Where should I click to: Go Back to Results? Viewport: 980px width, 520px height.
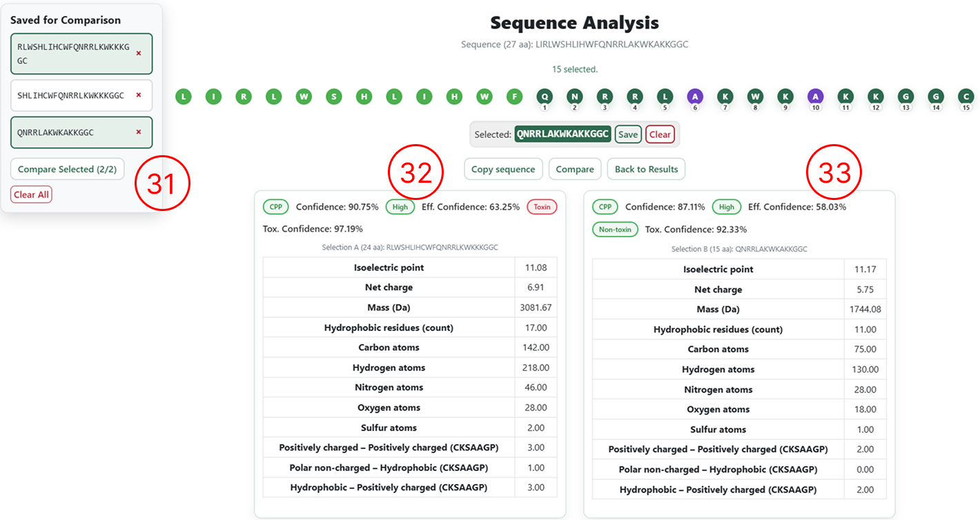pyautogui.click(x=646, y=168)
